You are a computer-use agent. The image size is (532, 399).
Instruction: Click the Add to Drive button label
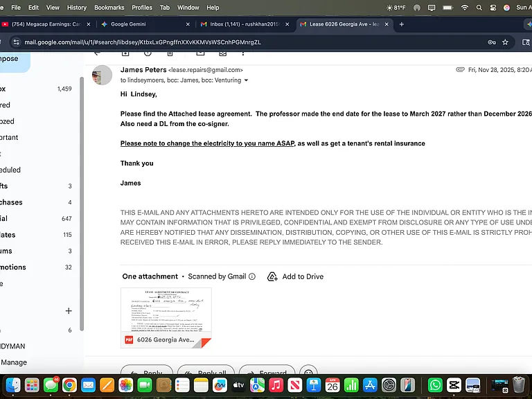[x=303, y=276]
